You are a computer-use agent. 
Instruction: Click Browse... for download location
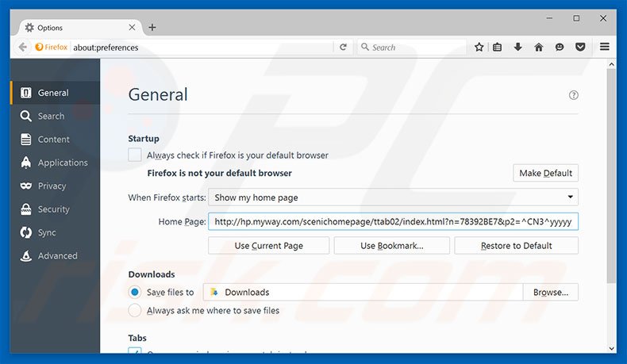pyautogui.click(x=551, y=292)
